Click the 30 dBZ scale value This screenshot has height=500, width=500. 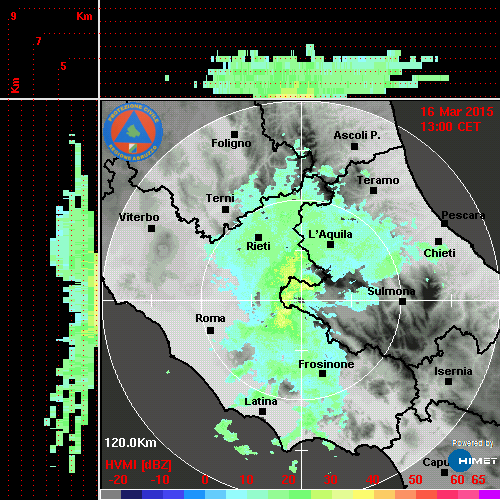click(x=331, y=480)
